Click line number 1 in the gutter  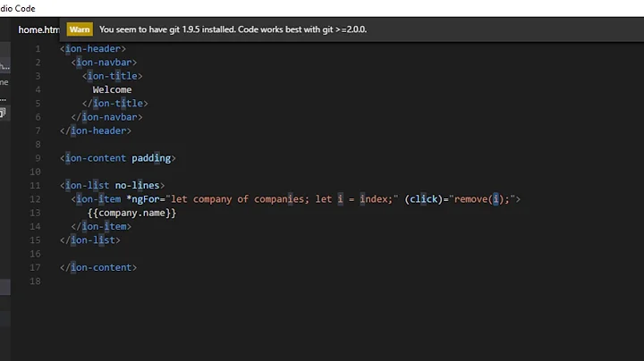(38, 49)
